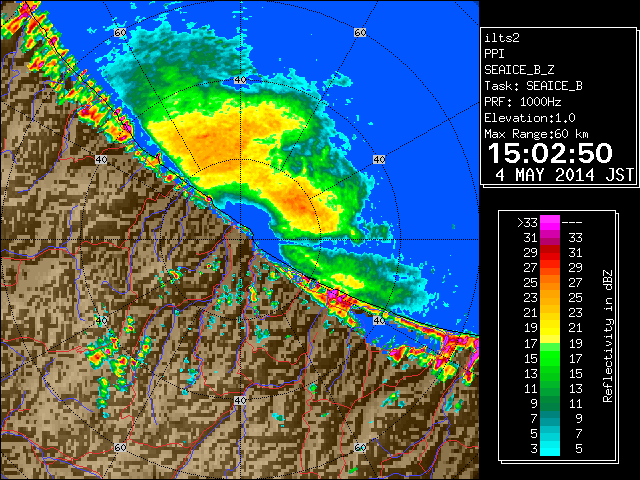Select the date "4 MAY 2014 JST"
640x480 pixels.
point(564,175)
